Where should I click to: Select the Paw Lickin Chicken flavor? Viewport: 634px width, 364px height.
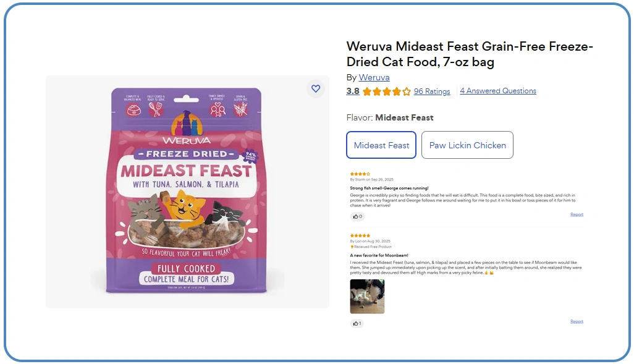[x=467, y=145]
